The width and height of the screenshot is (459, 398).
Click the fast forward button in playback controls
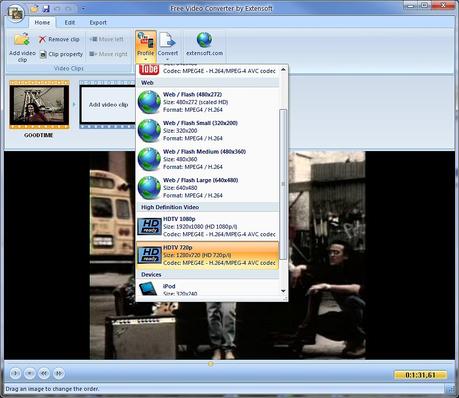(59, 373)
